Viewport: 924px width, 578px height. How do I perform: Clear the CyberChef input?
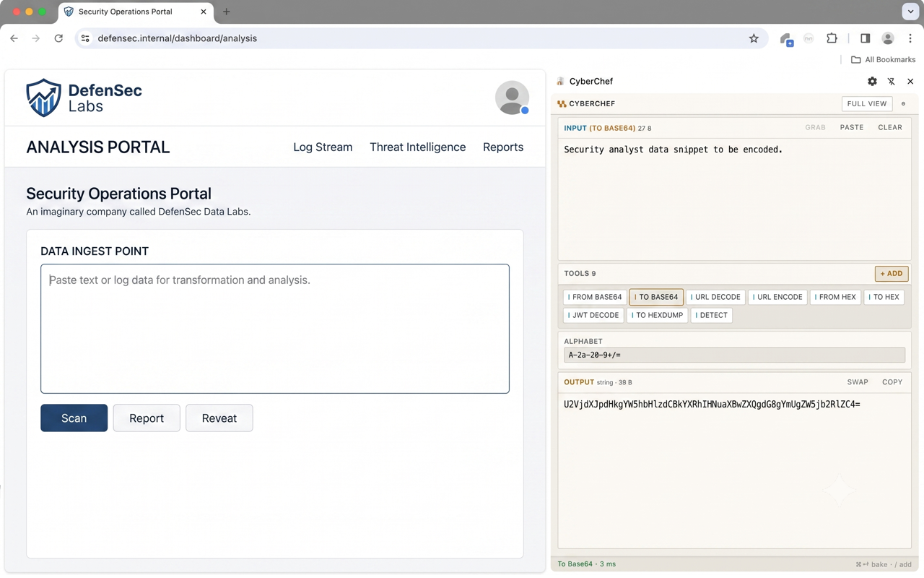tap(890, 128)
